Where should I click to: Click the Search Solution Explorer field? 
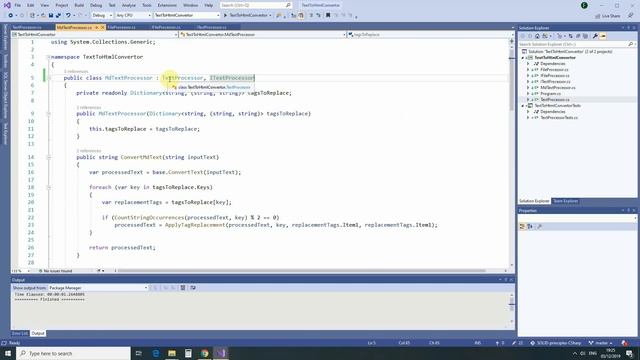coord(577,44)
